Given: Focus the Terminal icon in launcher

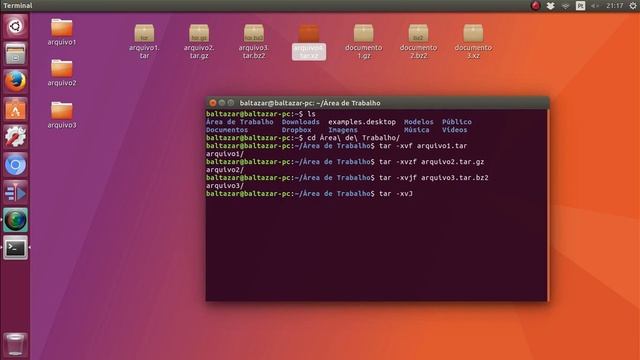Looking at the screenshot, I should (16, 248).
